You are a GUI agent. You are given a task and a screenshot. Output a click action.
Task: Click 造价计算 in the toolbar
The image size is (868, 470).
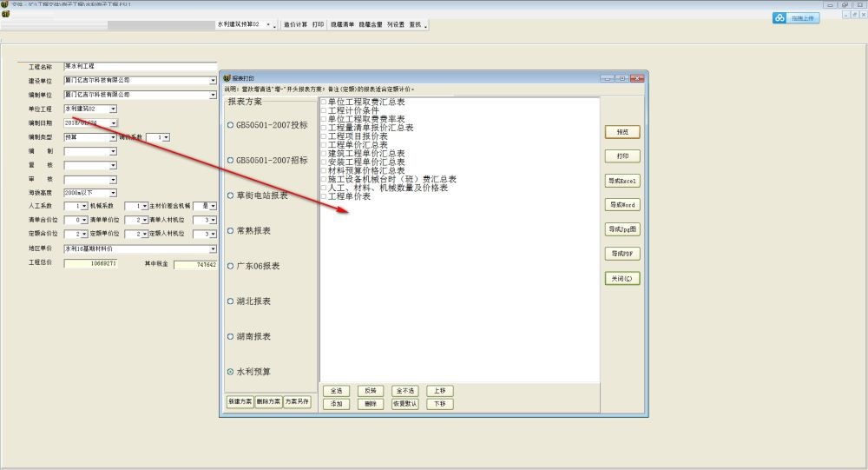[x=295, y=25]
